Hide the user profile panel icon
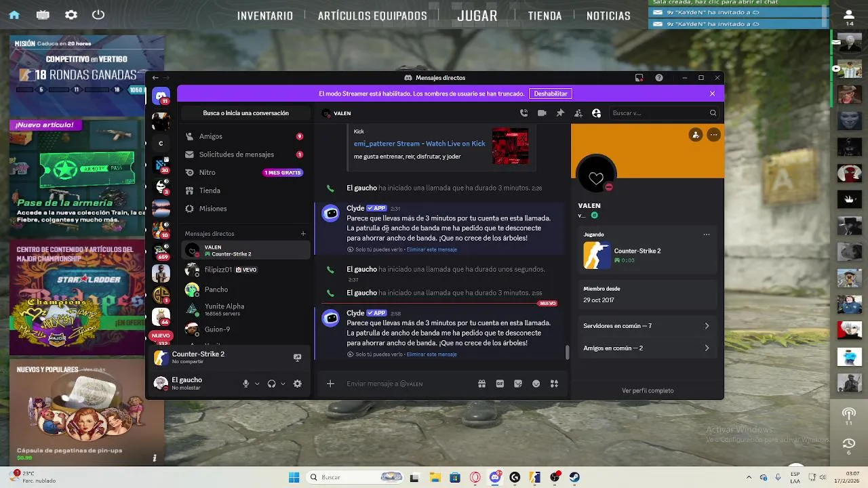This screenshot has width=868, height=488. click(597, 113)
